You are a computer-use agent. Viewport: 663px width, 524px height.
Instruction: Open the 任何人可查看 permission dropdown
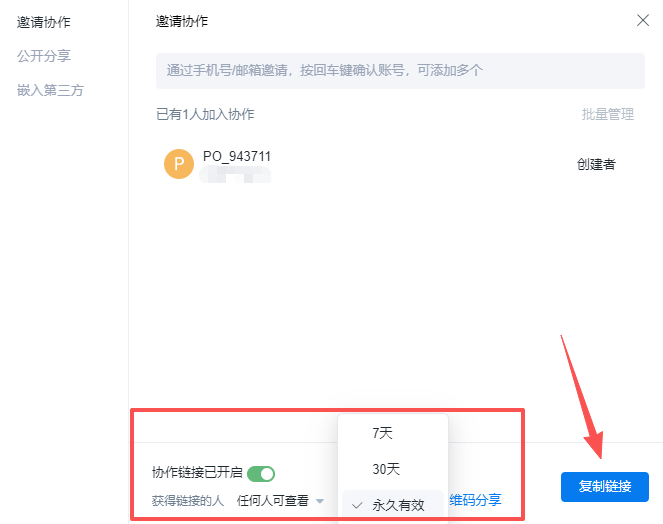tap(273, 501)
